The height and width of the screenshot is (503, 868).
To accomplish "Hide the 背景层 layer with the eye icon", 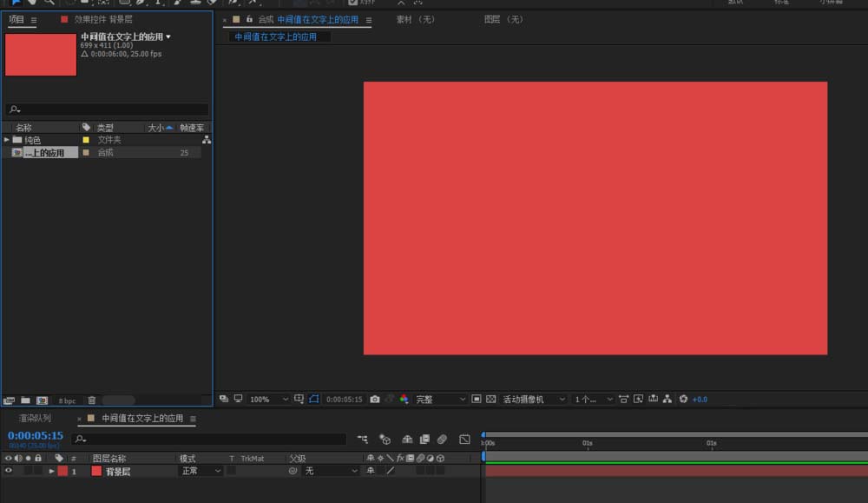I will [x=9, y=471].
